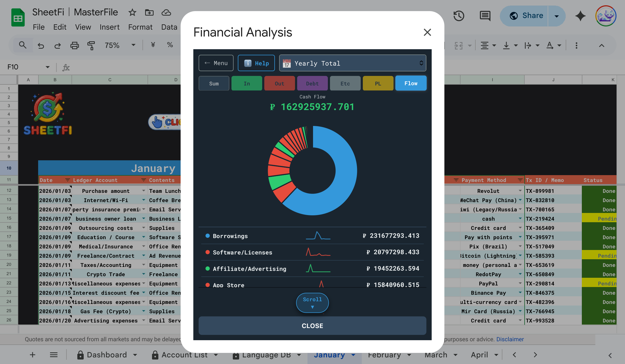This screenshot has height=364, width=625.
Task: Star the SheetFi document
Action: (132, 12)
